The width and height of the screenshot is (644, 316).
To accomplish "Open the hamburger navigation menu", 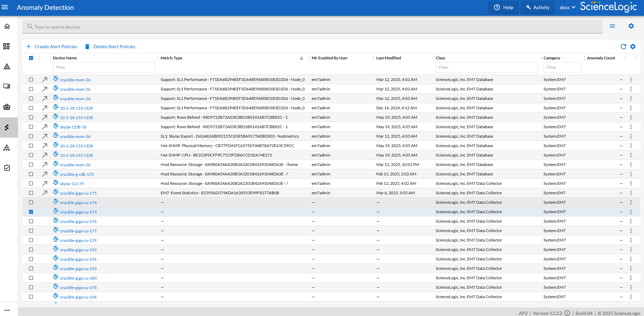I will click(x=5, y=7).
